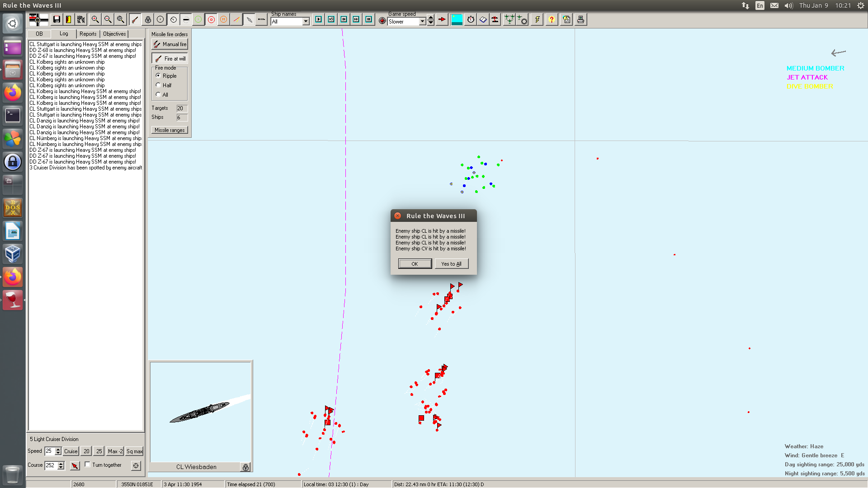Viewport: 868px width, 488px height.
Task: Select the Ripple fire mode
Action: click(x=158, y=75)
